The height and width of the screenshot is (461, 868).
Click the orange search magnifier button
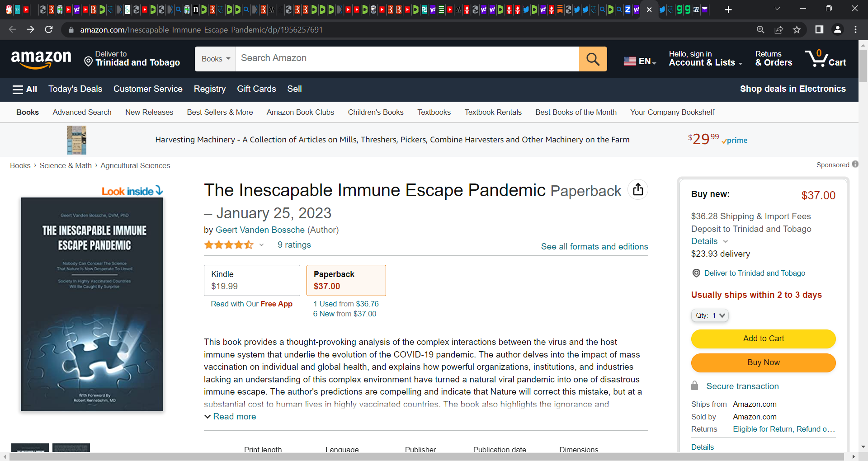pos(593,59)
